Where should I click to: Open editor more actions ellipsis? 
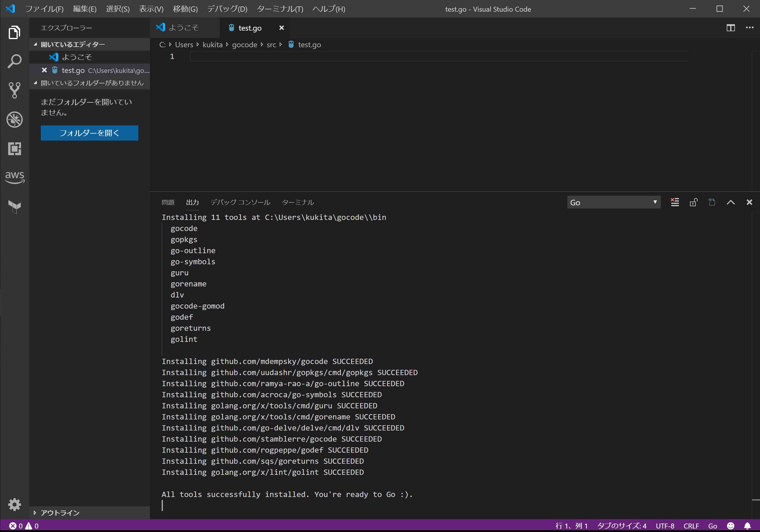click(x=749, y=28)
